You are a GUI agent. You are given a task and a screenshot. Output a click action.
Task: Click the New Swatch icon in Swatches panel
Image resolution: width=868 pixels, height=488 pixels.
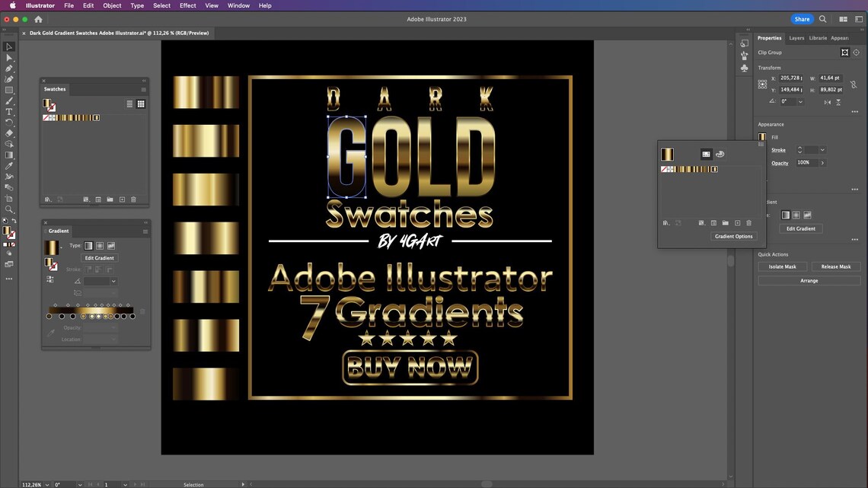click(122, 199)
